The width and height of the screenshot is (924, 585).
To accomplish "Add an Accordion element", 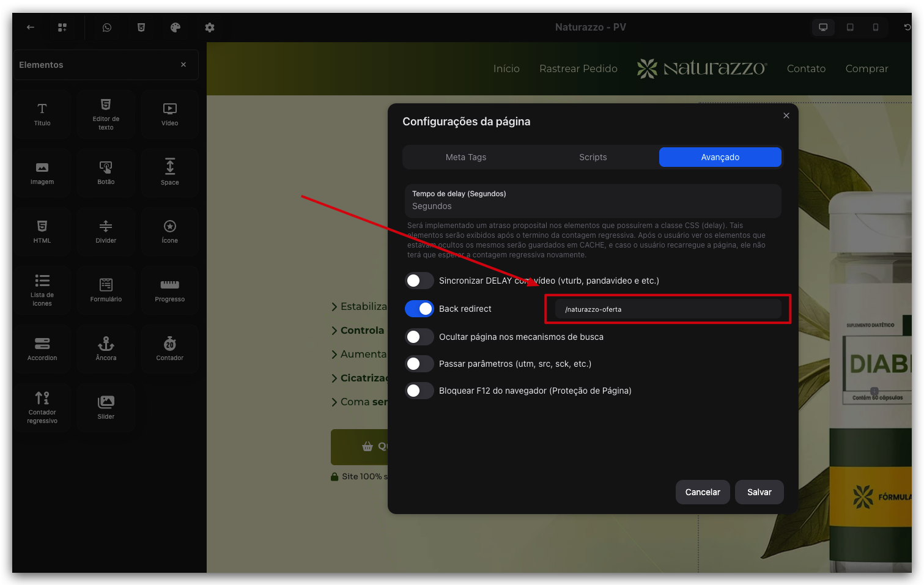I will point(42,349).
